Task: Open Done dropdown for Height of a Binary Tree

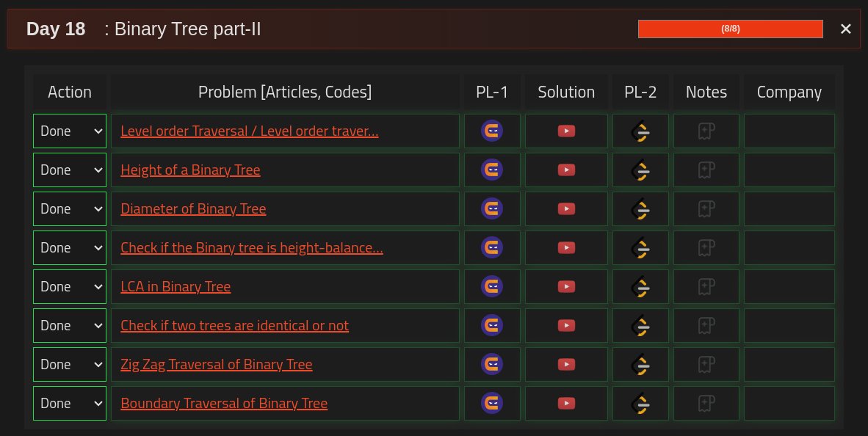Action: pyautogui.click(x=70, y=170)
